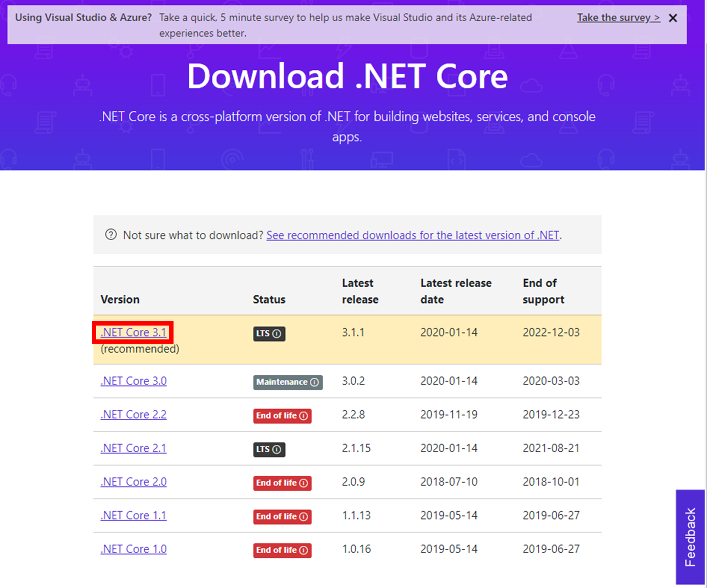This screenshot has height=588, width=707.
Task: Click the End of life info icon for 1.1
Action: [x=303, y=517]
